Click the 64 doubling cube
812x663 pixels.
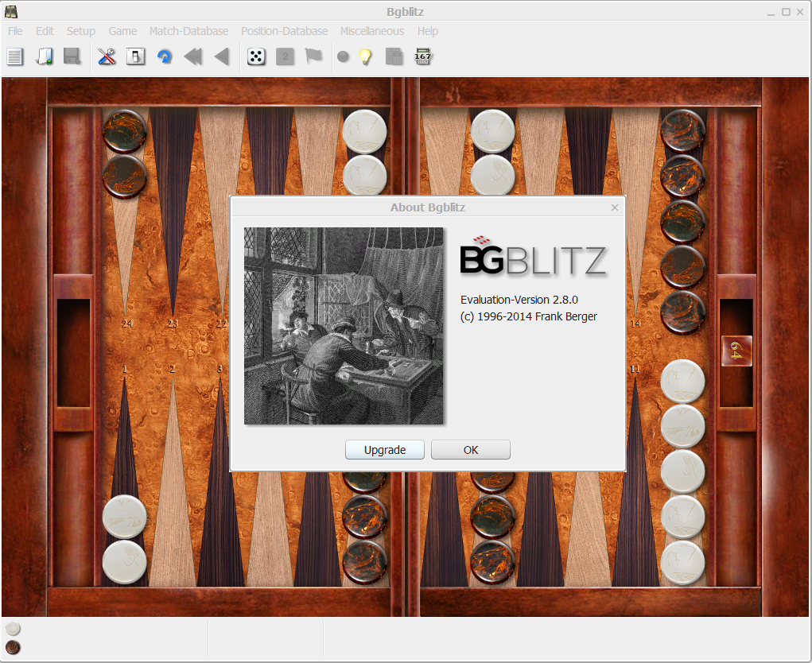pos(736,351)
